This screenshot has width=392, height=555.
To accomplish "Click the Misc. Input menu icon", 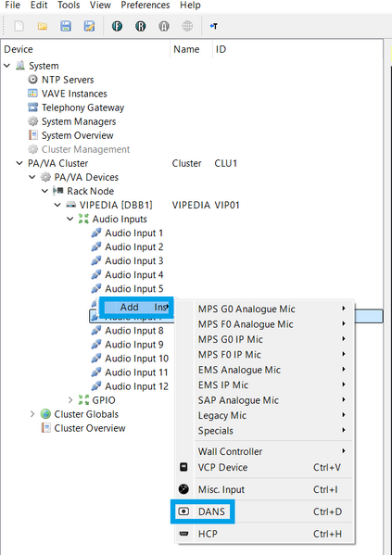I will tap(183, 489).
